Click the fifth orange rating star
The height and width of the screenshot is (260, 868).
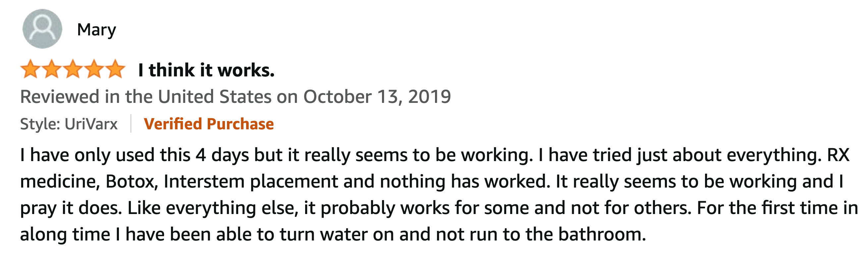115,69
